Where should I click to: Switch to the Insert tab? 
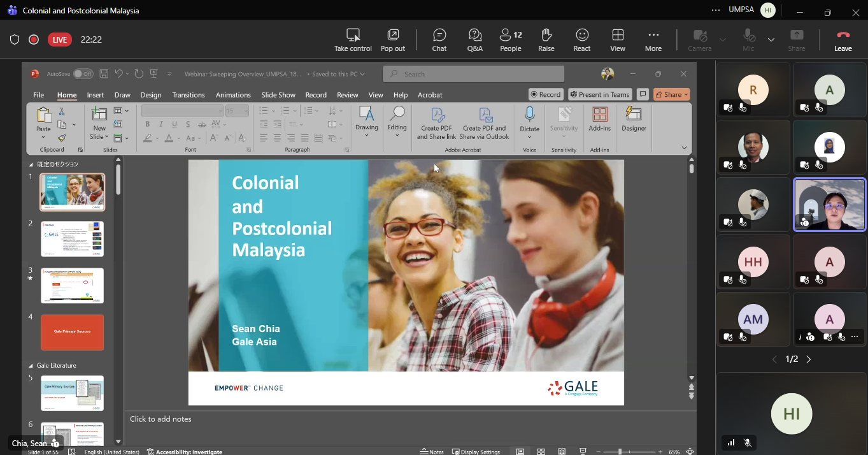click(x=96, y=95)
